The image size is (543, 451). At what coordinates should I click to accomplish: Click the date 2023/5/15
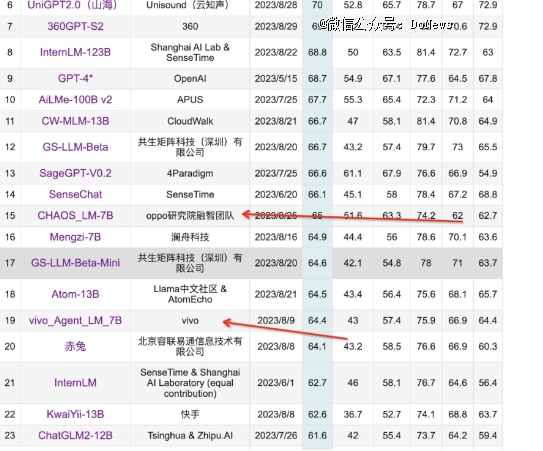[276, 79]
